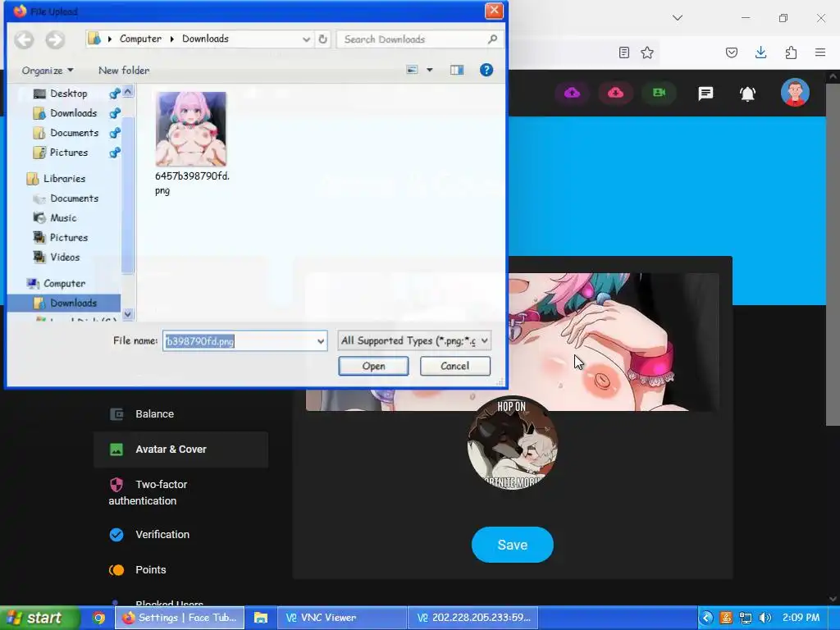Image resolution: width=840 pixels, height=630 pixels.
Task: Click the Balance wallet icon in sidebar
Action: pos(116,414)
